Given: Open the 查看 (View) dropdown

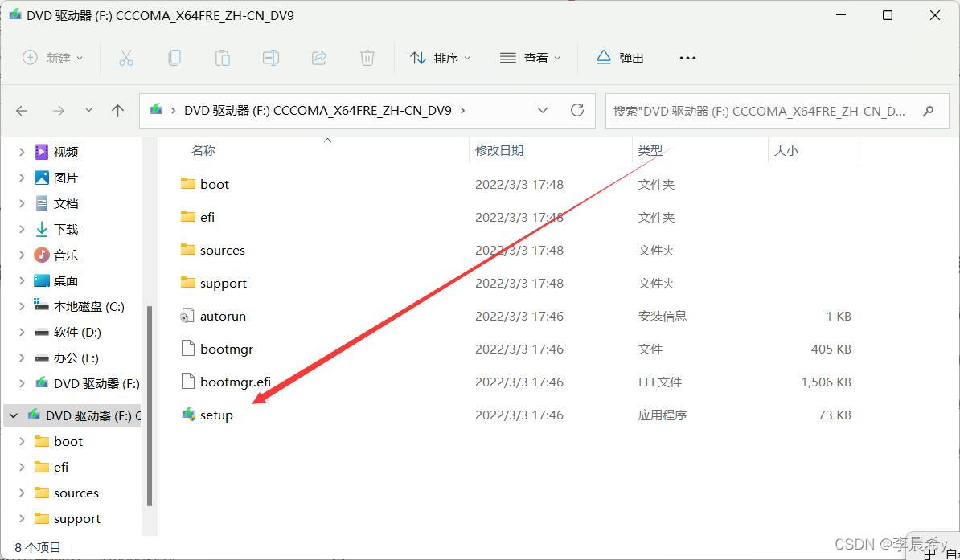Looking at the screenshot, I should tap(530, 58).
